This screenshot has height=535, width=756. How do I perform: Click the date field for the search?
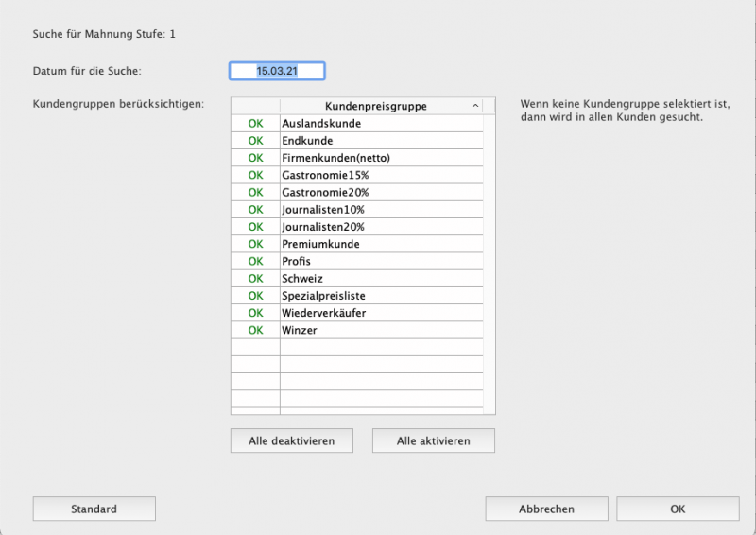point(277,71)
